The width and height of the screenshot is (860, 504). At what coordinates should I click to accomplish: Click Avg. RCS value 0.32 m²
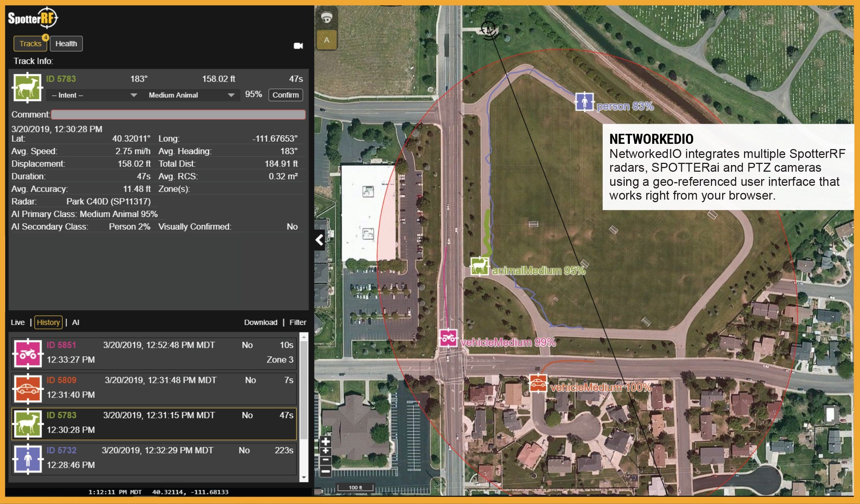pos(283,177)
